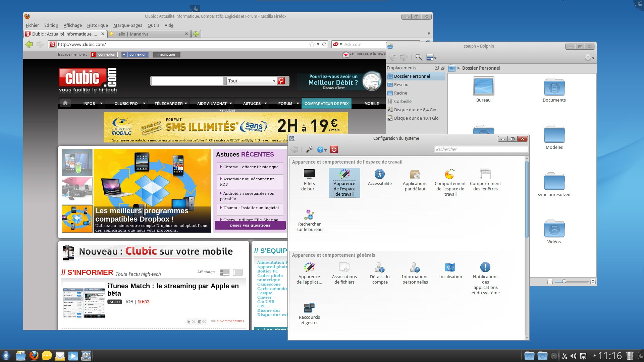This screenshot has width=644, height=362.
Task: Click the Rechercher search field in system settings
Action: pos(481,149)
